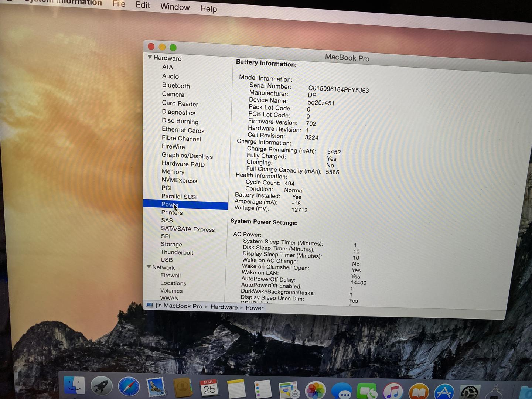
Task: Collapse the Hardware section triangle
Action: [x=150, y=57]
